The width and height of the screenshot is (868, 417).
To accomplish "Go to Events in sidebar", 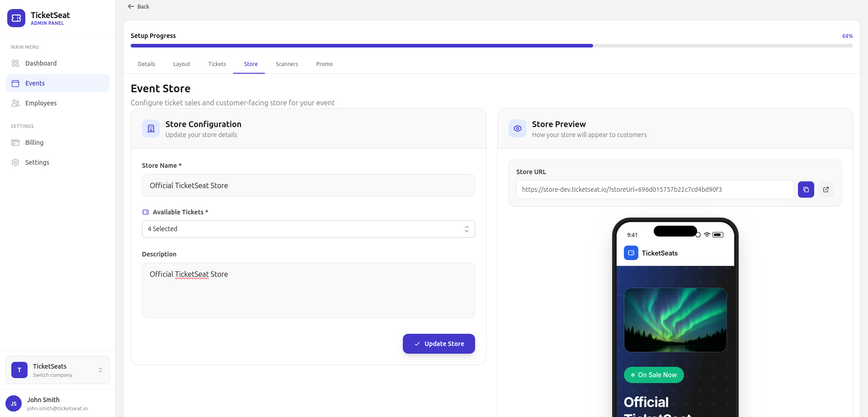I will click(x=57, y=83).
